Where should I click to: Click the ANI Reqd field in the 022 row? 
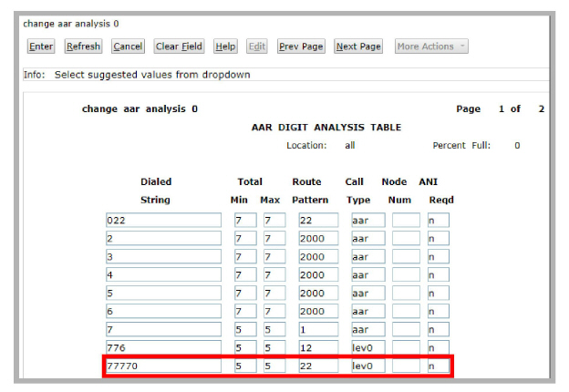[439, 220]
